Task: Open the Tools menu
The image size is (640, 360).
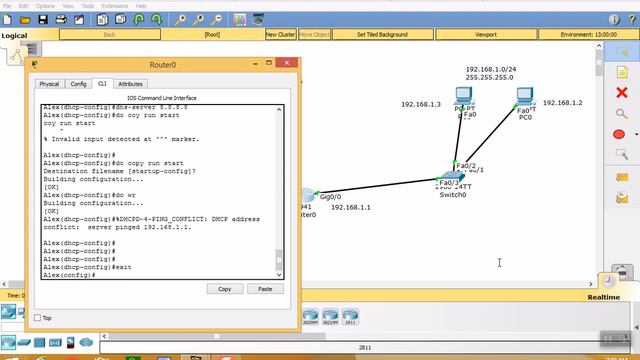Action: [88, 6]
